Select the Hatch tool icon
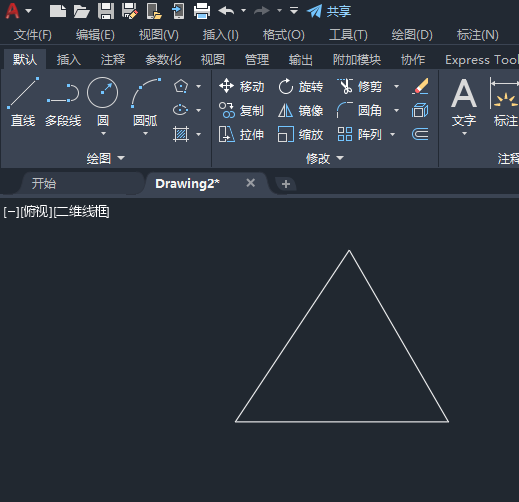 (181, 134)
